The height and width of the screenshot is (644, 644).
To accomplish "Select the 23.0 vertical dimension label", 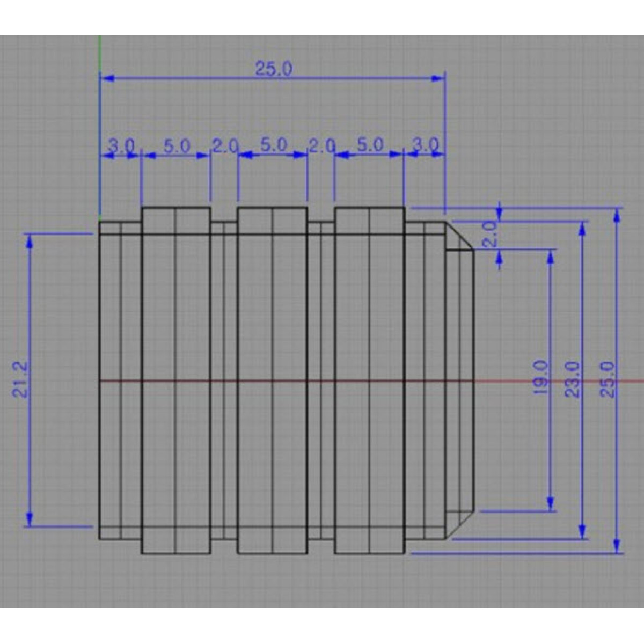I will (x=574, y=379).
